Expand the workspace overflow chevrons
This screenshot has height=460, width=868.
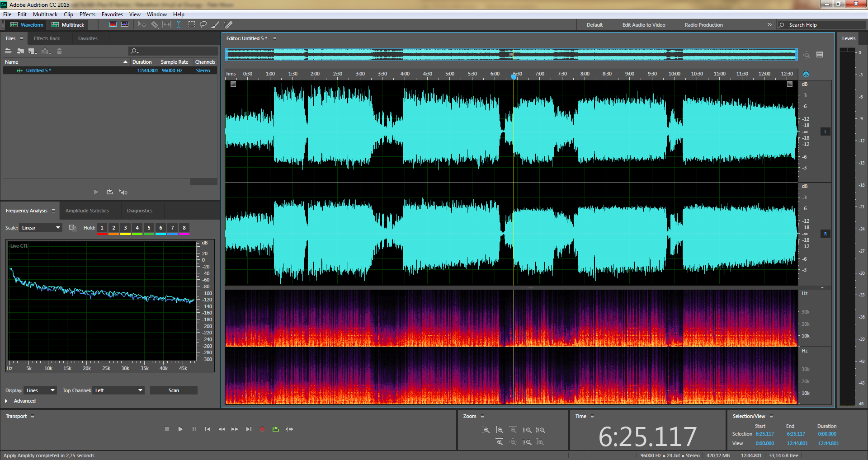point(769,25)
